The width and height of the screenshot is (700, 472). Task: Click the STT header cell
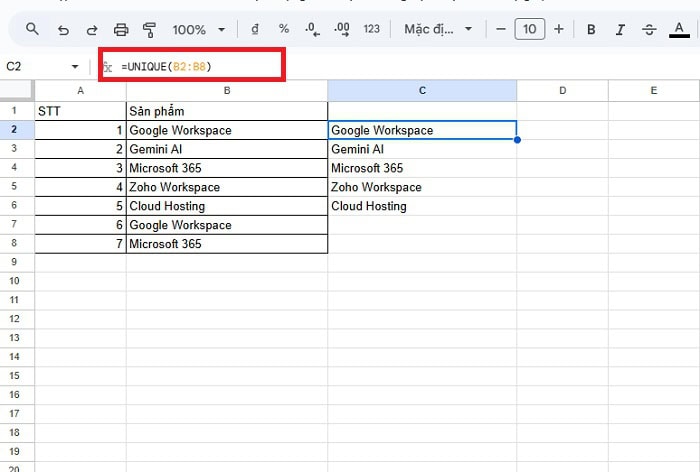(80, 111)
